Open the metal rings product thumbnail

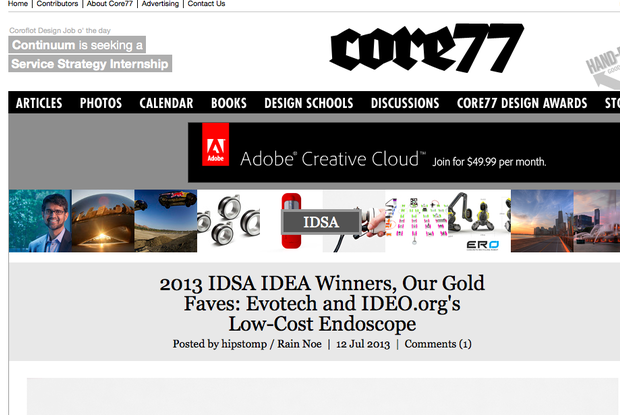pyautogui.click(x=228, y=221)
